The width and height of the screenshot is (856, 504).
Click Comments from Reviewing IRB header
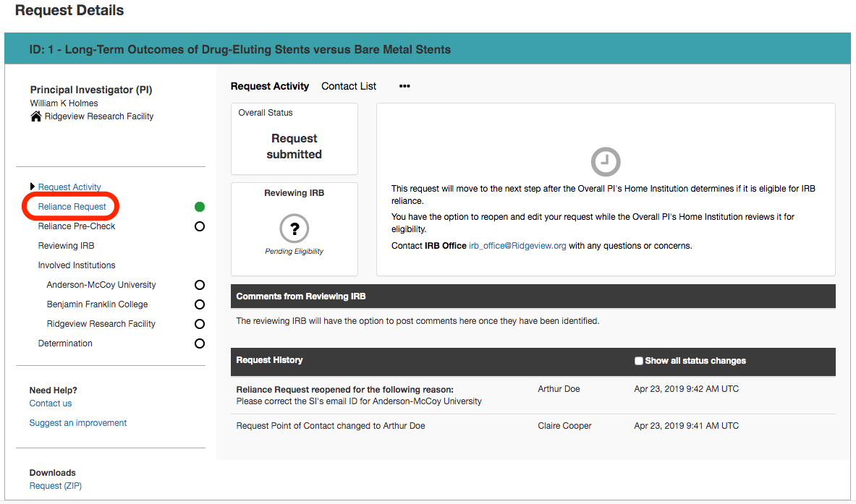tap(533, 296)
